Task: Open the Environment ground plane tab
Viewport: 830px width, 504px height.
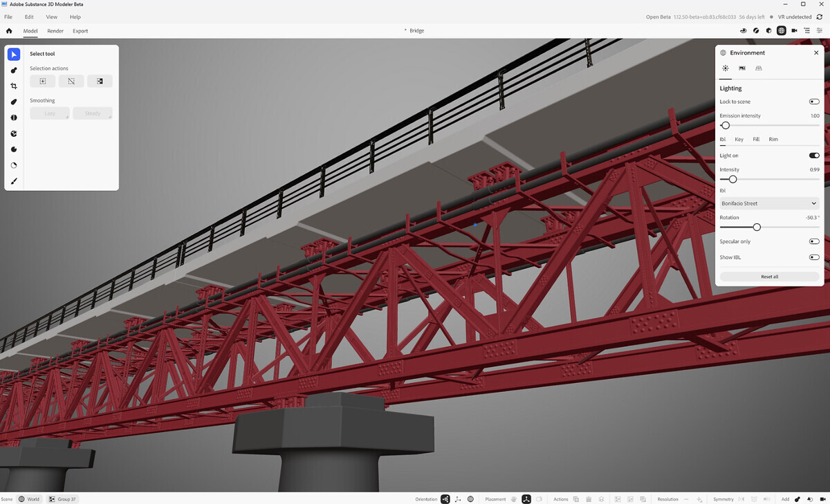Action: click(759, 68)
